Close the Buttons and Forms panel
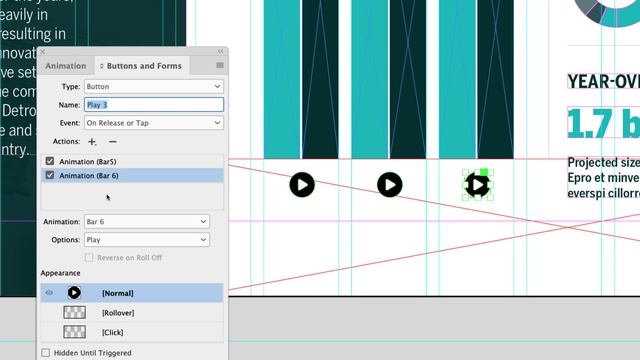Viewport: 640px width, 360px height. pyautogui.click(x=43, y=51)
